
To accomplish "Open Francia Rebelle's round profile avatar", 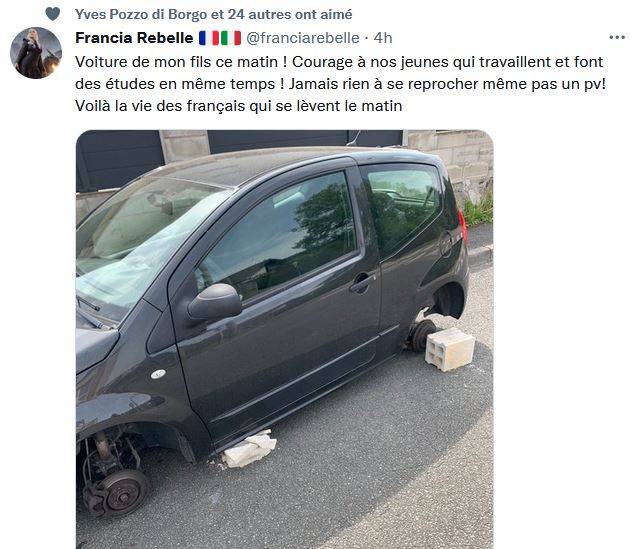I will (36, 53).
